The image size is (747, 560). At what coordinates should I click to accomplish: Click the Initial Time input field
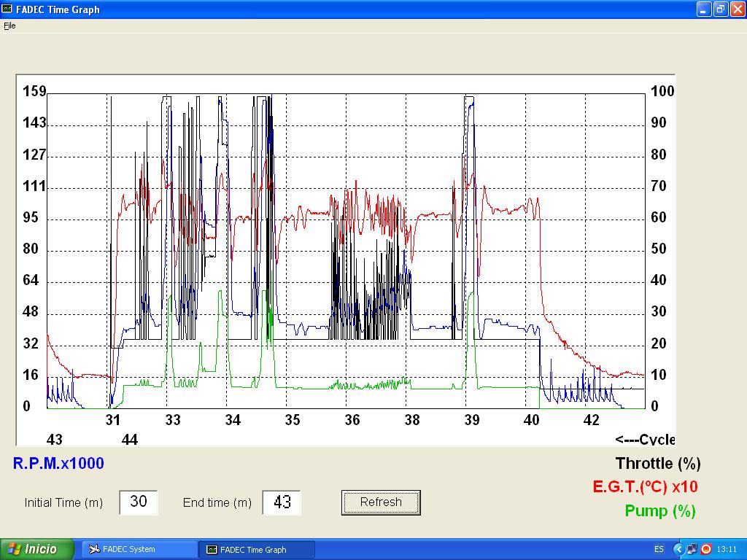[x=139, y=502]
